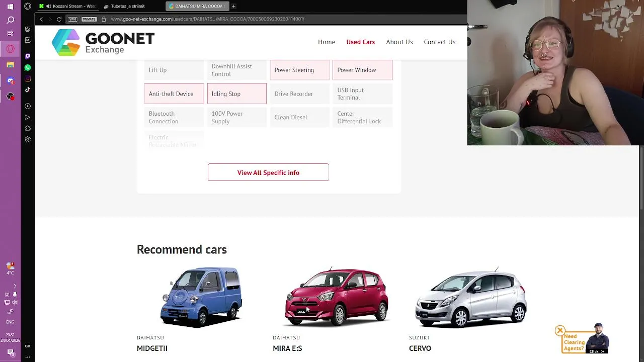
Task: Close the Need Clearing Agents popup
Action: point(560,330)
